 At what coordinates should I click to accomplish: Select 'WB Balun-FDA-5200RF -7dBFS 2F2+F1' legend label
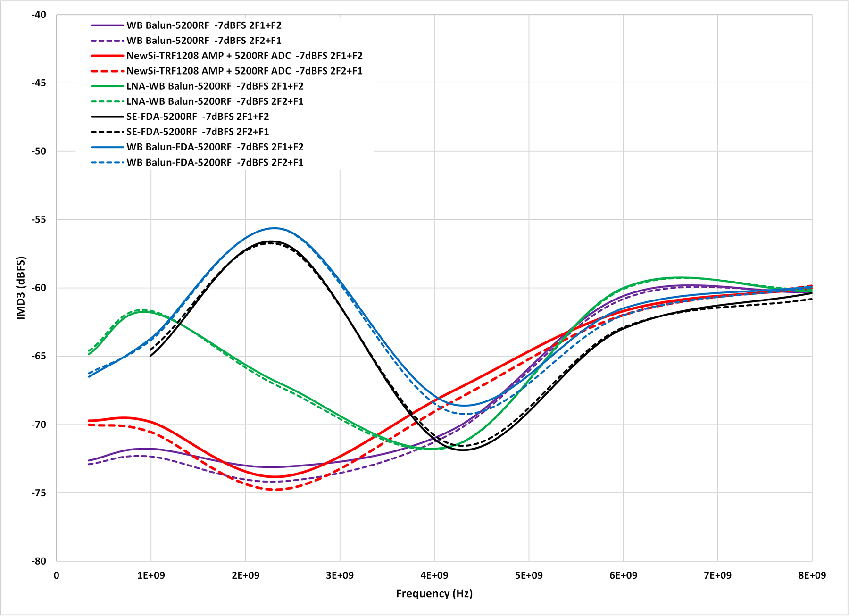[215, 163]
